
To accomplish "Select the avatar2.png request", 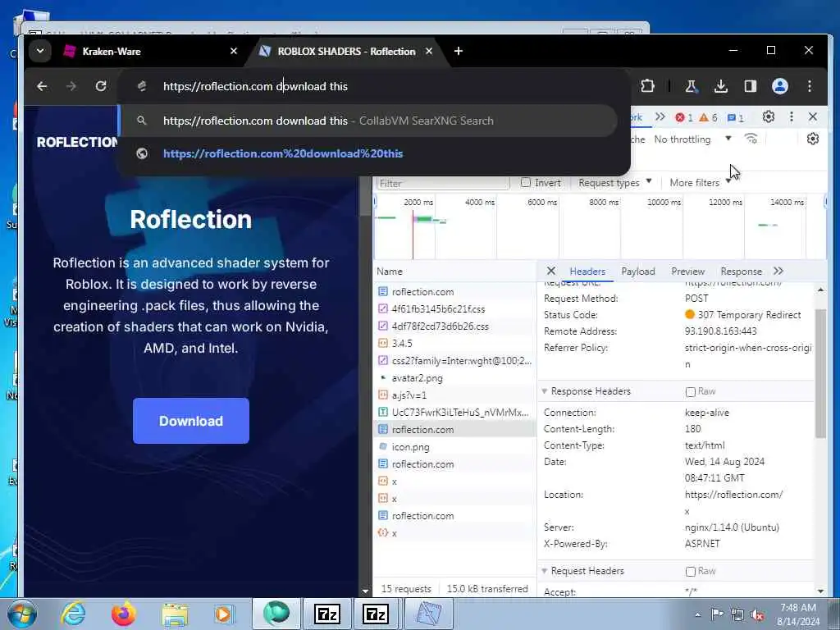I will pyautogui.click(x=454, y=378).
